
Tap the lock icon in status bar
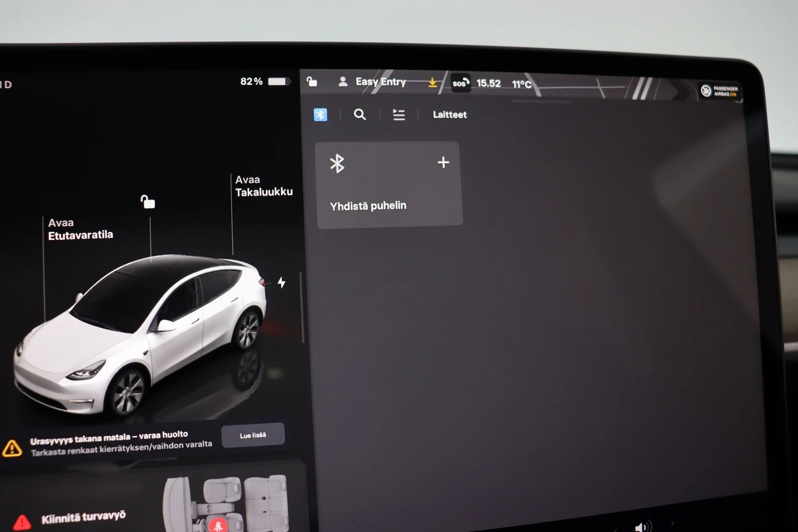tap(312, 81)
